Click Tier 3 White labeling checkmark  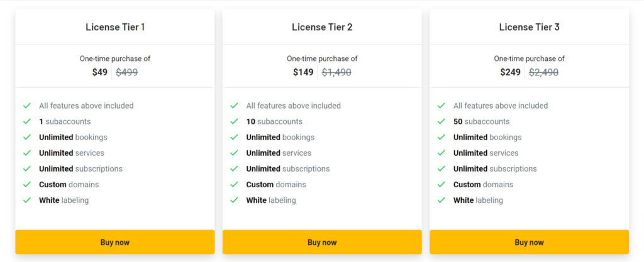441,200
